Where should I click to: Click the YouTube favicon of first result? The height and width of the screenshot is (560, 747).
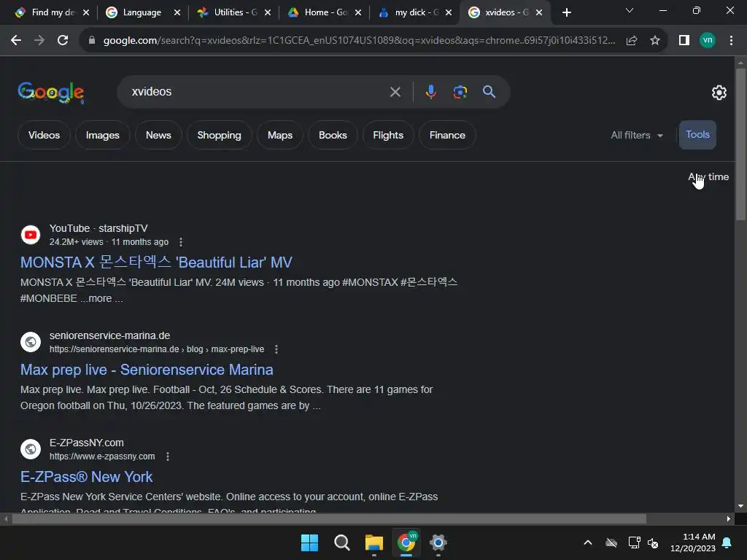tap(31, 235)
